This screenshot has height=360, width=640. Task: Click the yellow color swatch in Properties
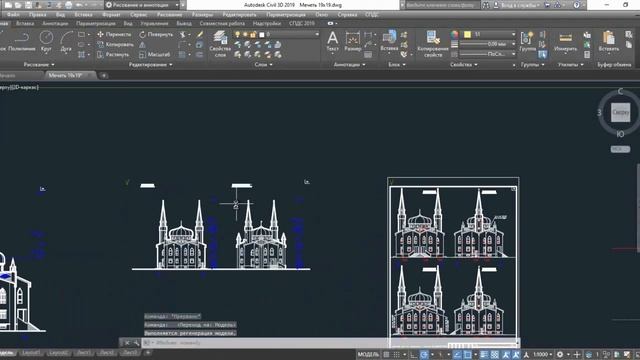(467, 35)
